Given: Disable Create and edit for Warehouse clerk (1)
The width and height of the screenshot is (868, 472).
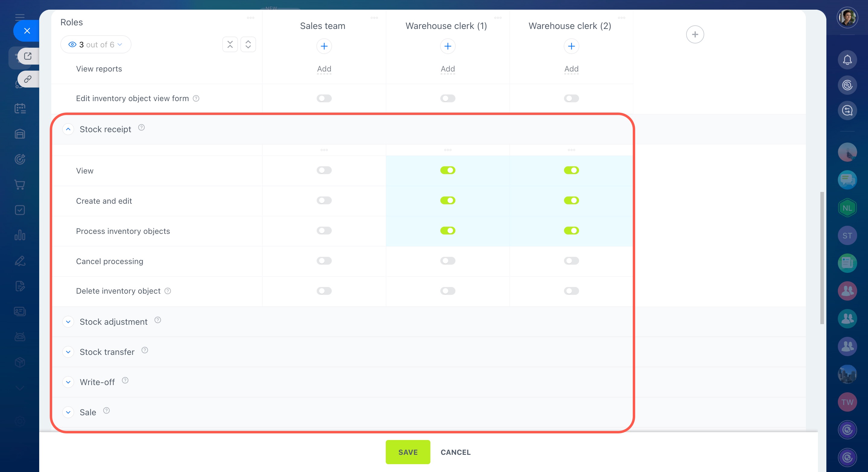Looking at the screenshot, I should click(448, 201).
